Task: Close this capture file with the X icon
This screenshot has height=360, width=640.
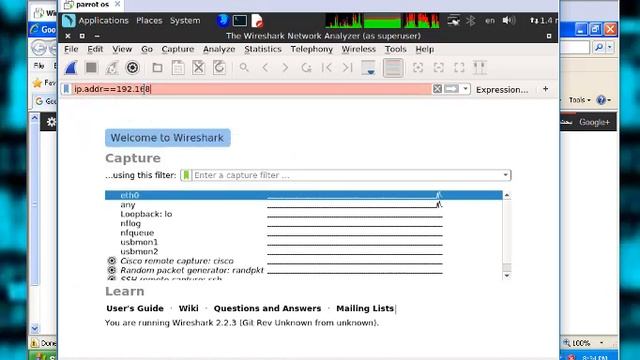Action: 198,68
